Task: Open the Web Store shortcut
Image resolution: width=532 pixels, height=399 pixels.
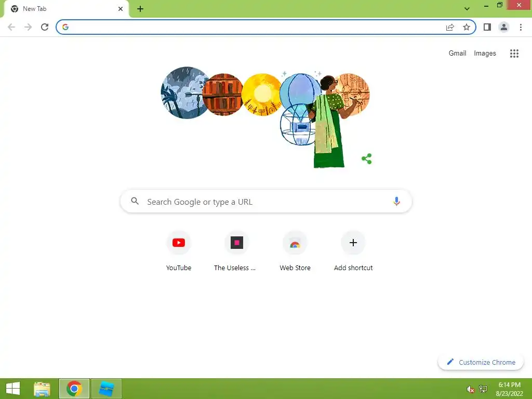Action: click(x=295, y=251)
